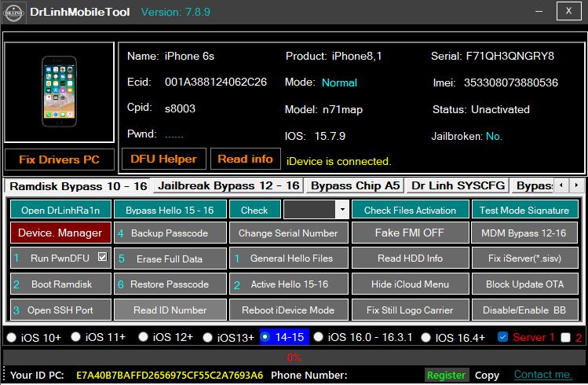Launch Open DrLinhRa1n
The width and height of the screenshot is (588, 385).
point(60,210)
